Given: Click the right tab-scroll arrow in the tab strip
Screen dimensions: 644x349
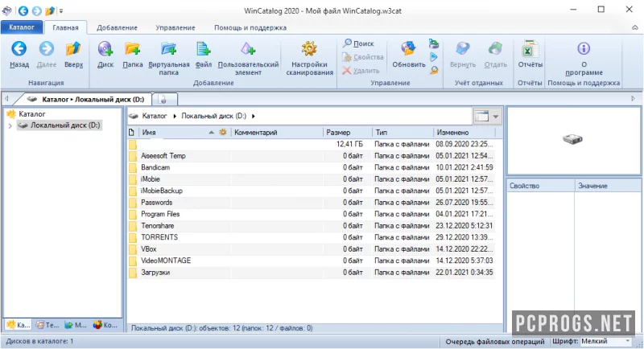Looking at the screenshot, I should 633,98.
